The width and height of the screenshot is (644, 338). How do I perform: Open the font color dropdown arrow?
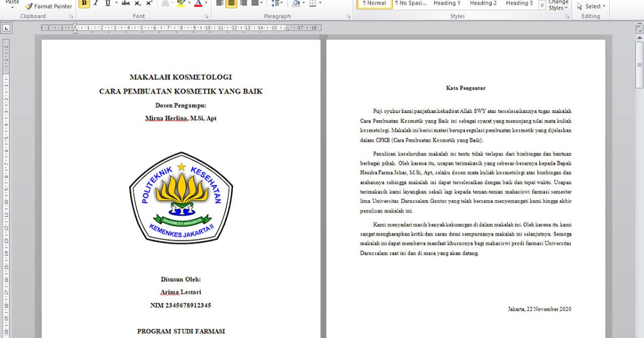206,3
